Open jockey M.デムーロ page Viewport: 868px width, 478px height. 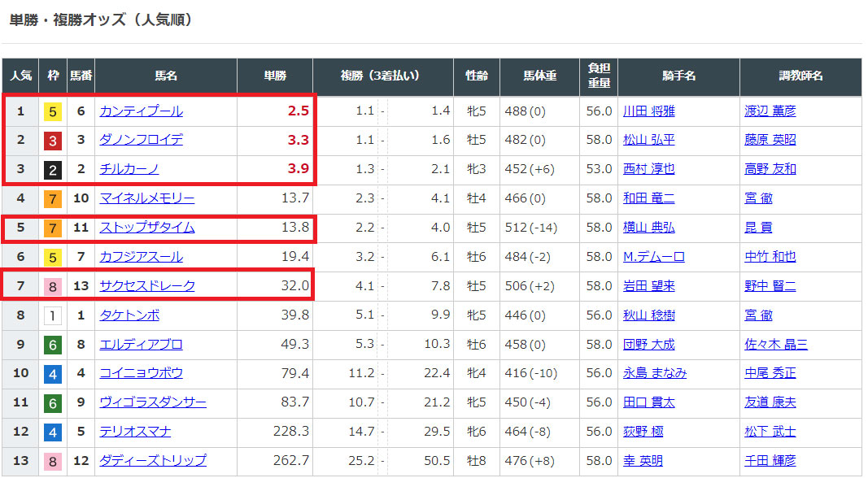point(653,257)
